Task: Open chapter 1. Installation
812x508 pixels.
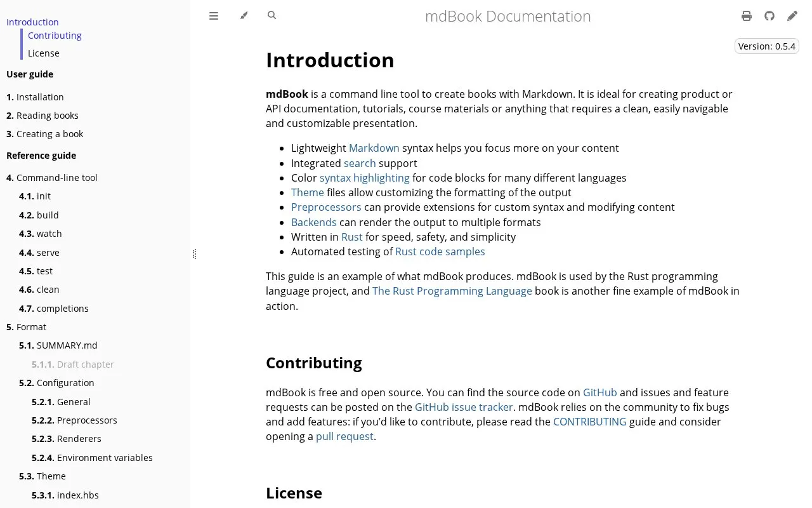Action: (35, 97)
